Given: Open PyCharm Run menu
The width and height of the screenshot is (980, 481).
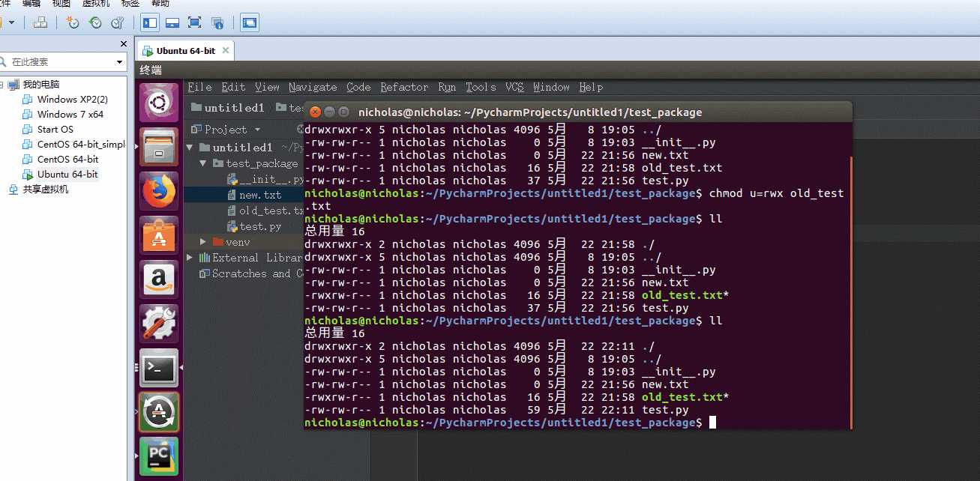Looking at the screenshot, I should click(x=447, y=87).
